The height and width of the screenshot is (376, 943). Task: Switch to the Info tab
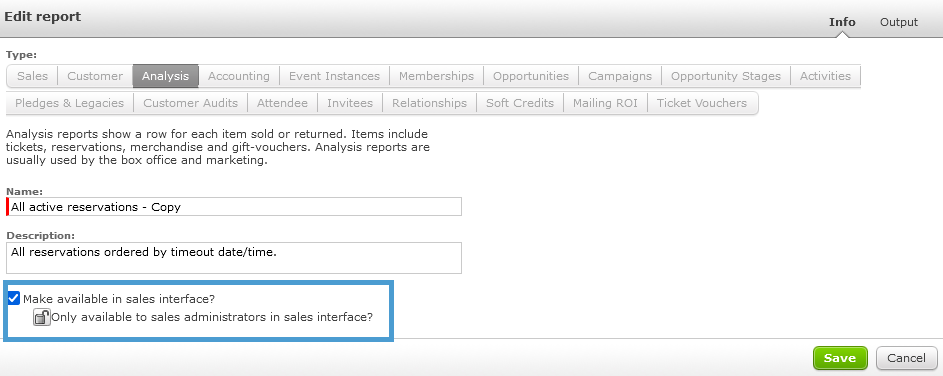point(842,22)
